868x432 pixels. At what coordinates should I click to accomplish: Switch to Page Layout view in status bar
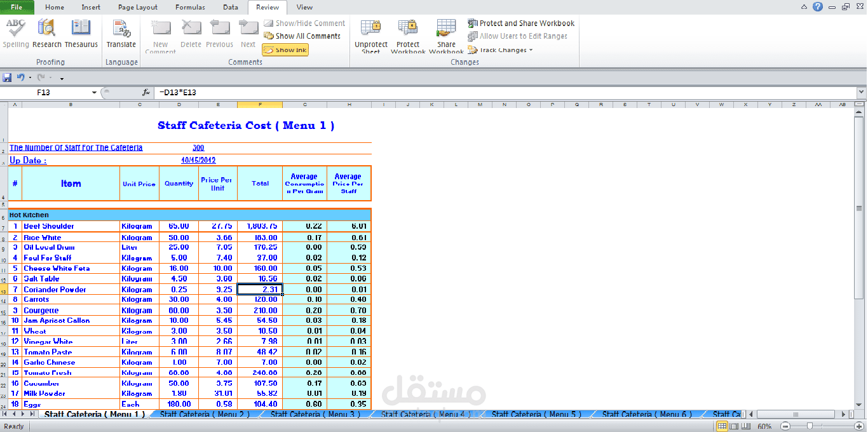coord(735,426)
